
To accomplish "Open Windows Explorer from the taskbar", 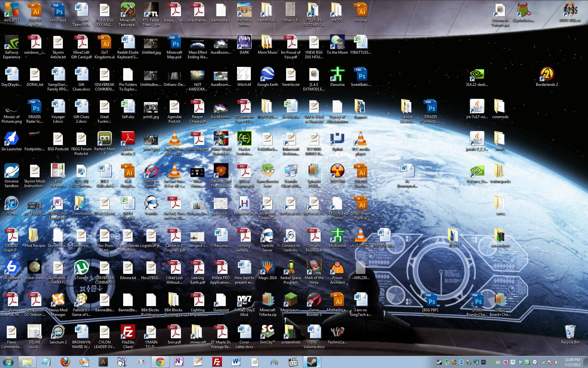I will click(27, 362).
